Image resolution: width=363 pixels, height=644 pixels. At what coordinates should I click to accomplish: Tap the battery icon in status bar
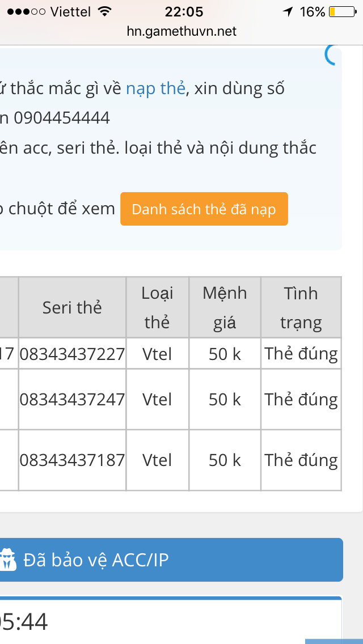point(341,11)
